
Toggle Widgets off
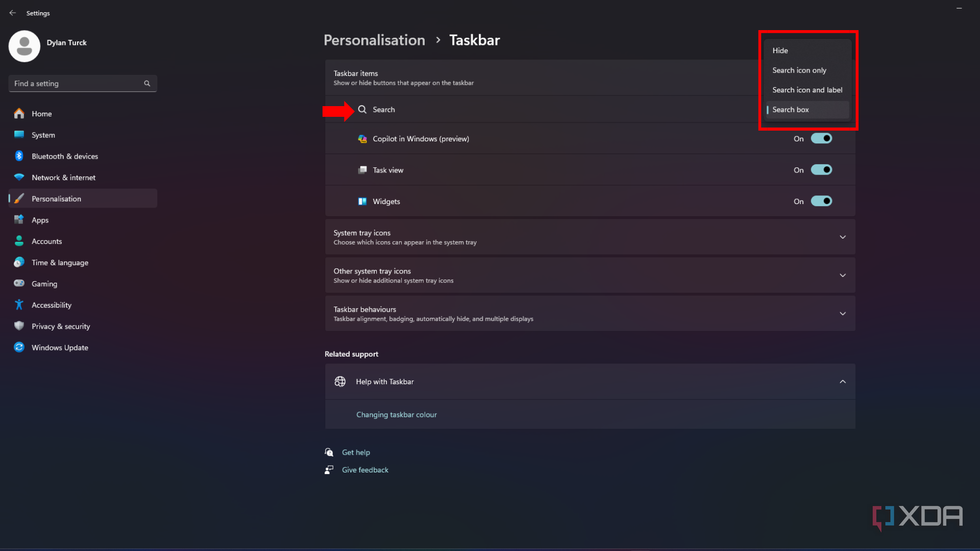click(821, 201)
